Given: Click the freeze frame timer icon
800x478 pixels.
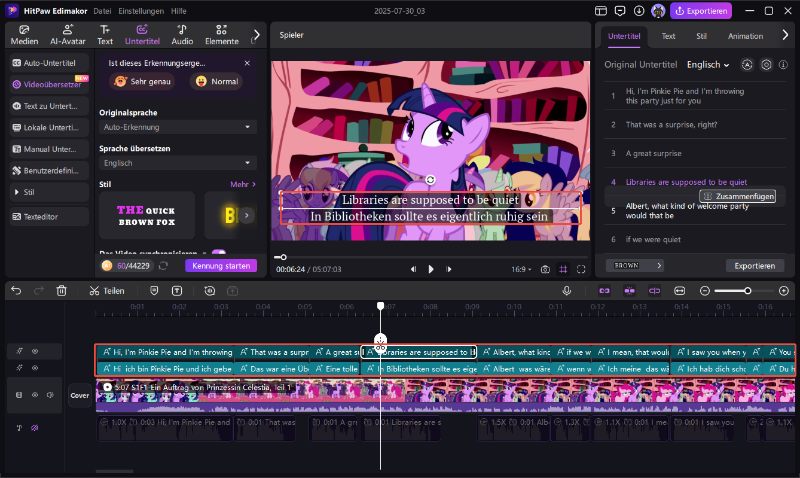Looking at the screenshot, I should click(x=209, y=291).
